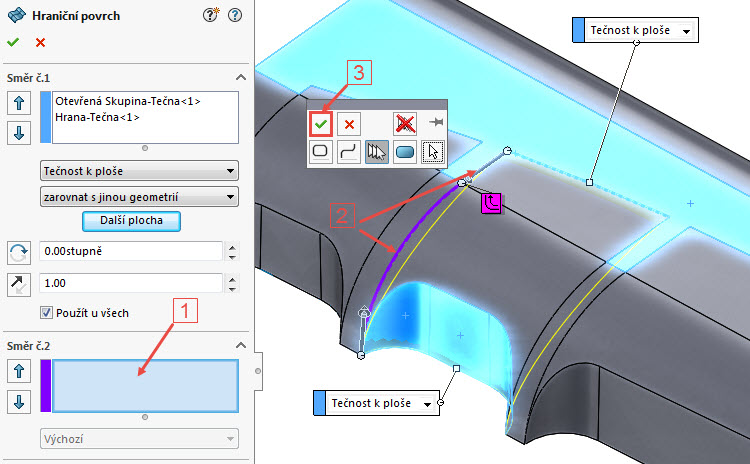
Task: Click the panel collapse handle on the edge
Action: tap(258, 371)
